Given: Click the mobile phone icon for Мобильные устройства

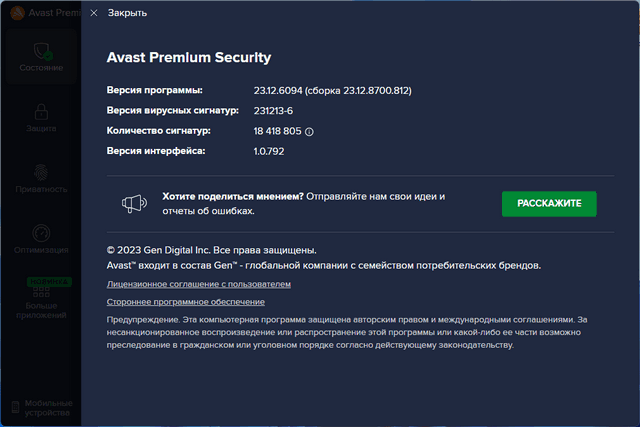Looking at the screenshot, I should (x=14, y=407).
